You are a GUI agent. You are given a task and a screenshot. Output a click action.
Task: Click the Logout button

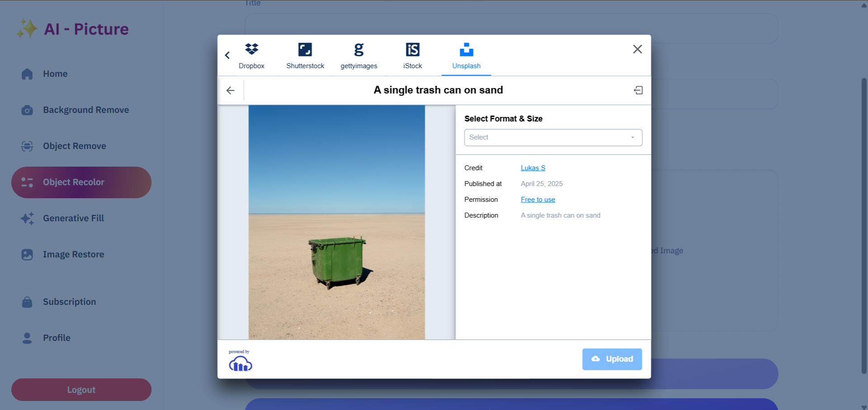click(81, 390)
